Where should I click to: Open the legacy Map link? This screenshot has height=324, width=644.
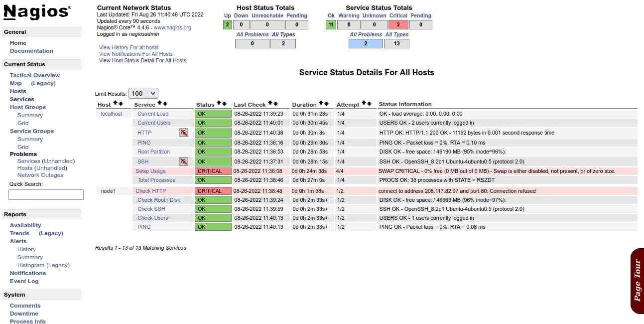[43, 83]
